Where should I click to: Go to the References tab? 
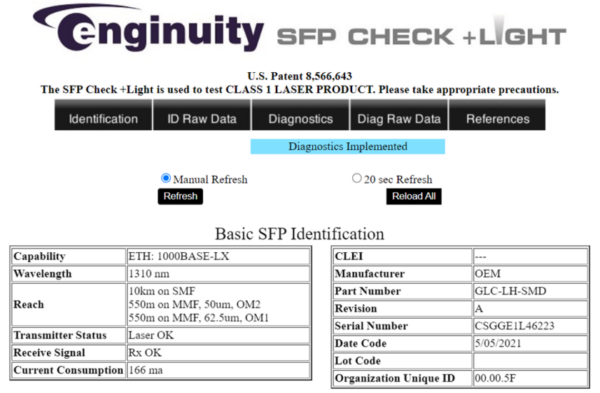[x=497, y=116]
